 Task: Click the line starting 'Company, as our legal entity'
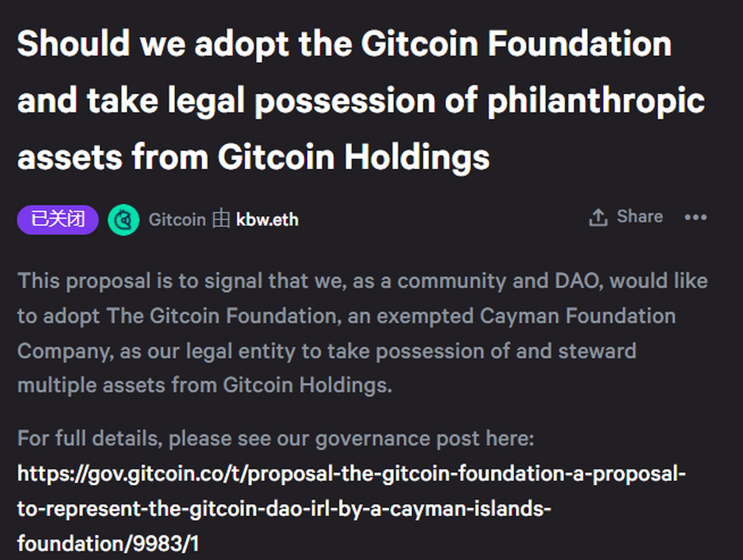tap(326, 351)
